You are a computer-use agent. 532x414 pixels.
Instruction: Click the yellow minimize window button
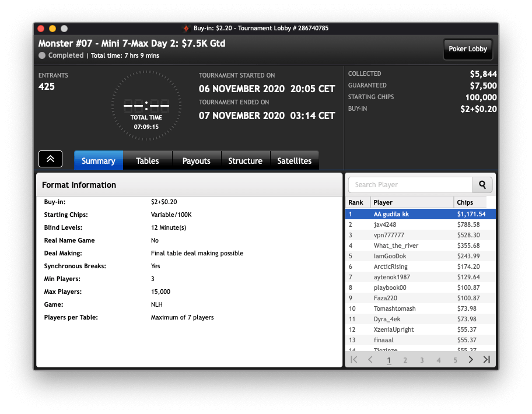pyautogui.click(x=52, y=29)
